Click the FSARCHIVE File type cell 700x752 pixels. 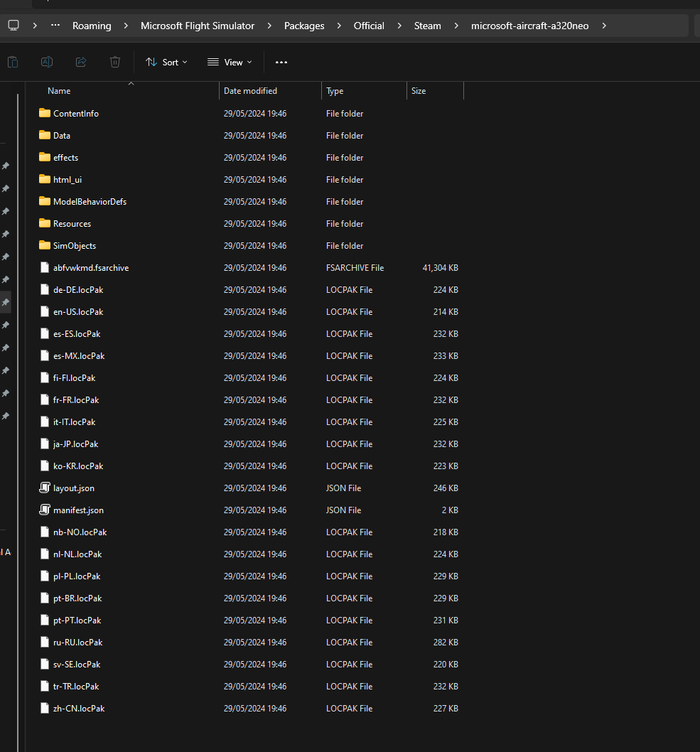355,268
